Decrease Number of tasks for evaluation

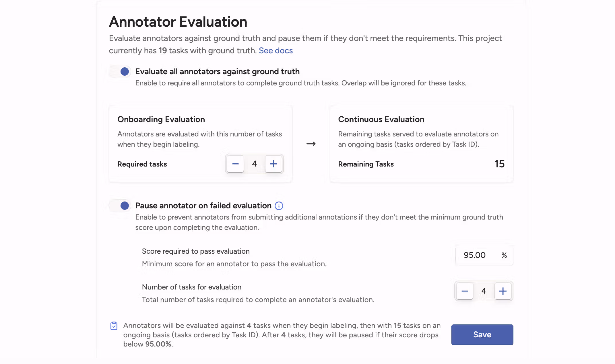(465, 291)
